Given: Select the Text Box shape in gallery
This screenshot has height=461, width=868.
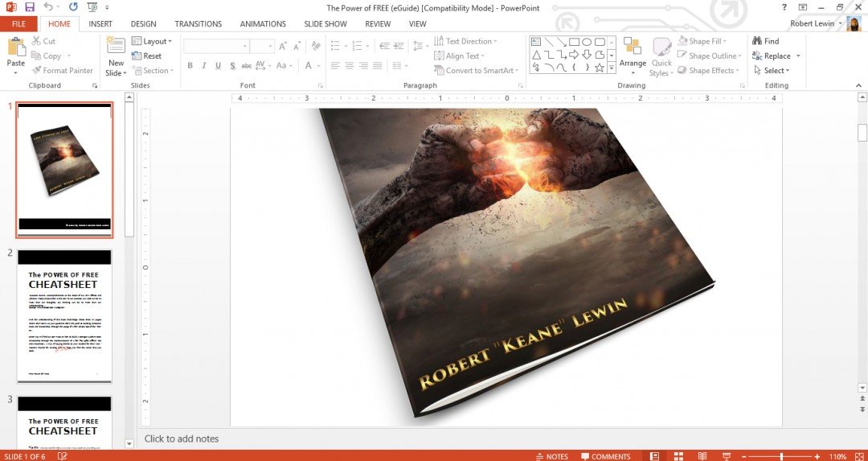Looking at the screenshot, I should pos(536,42).
